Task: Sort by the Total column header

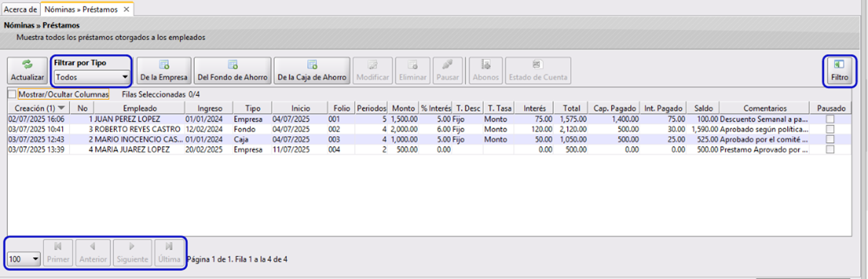Action: 569,108
